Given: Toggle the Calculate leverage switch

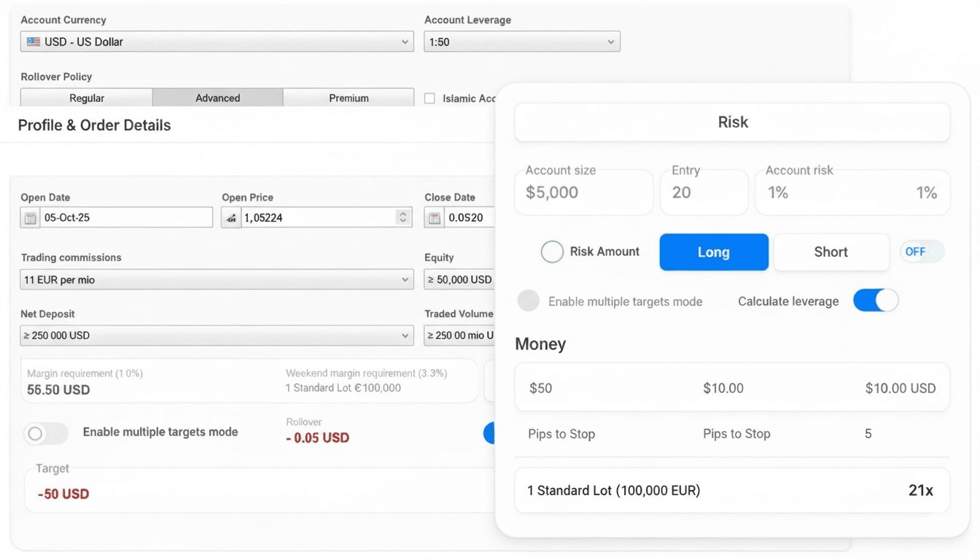Looking at the screenshot, I should click(876, 300).
